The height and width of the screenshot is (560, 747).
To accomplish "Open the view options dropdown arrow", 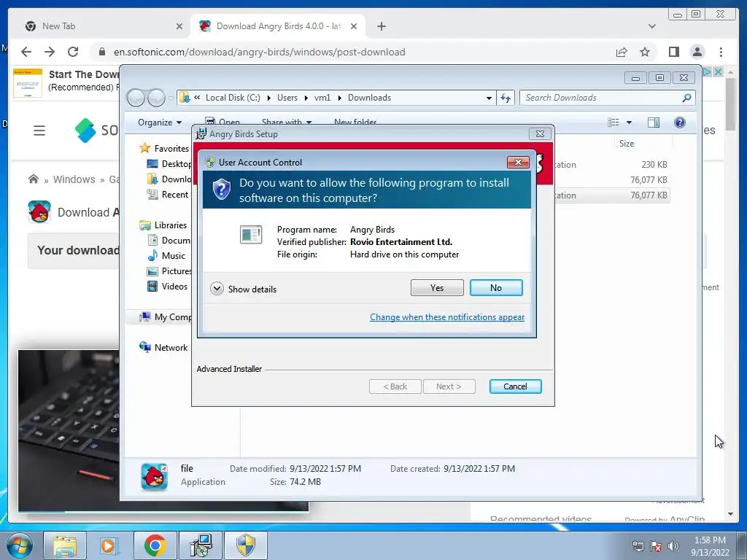I will coord(629,122).
